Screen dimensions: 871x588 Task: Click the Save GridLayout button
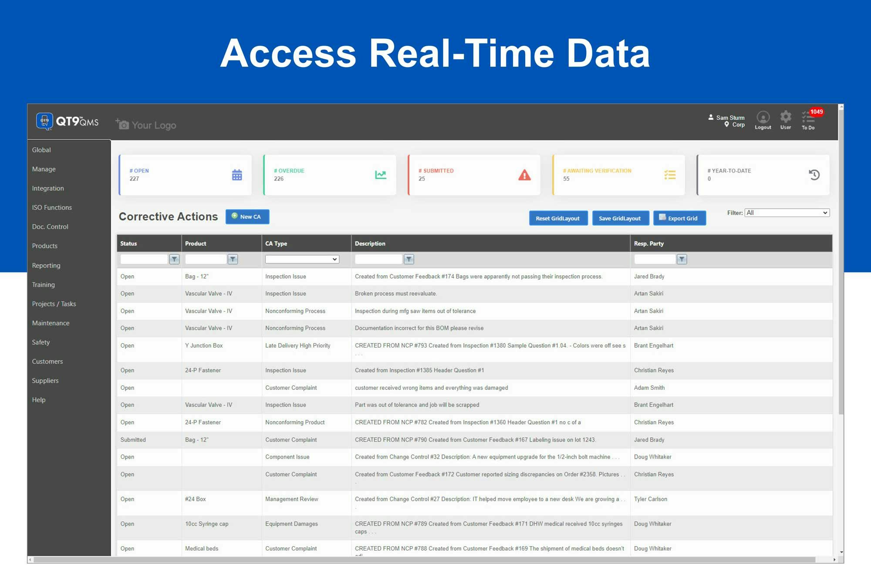point(620,218)
